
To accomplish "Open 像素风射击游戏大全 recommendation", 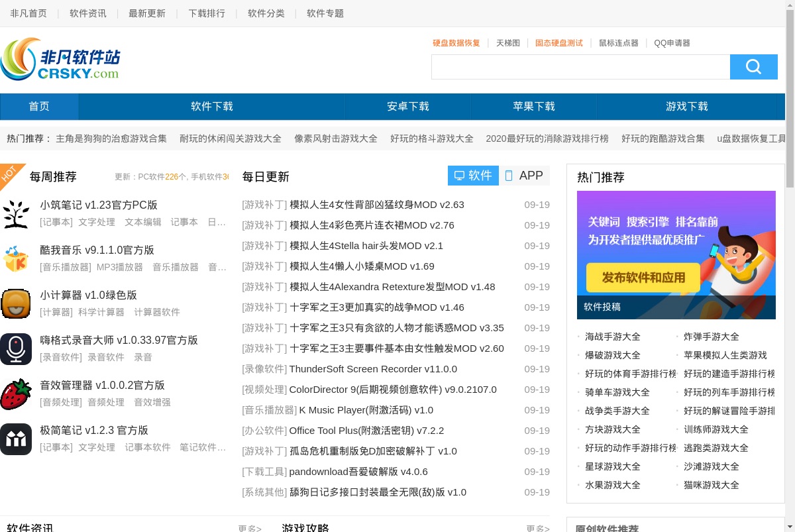I will (336, 138).
